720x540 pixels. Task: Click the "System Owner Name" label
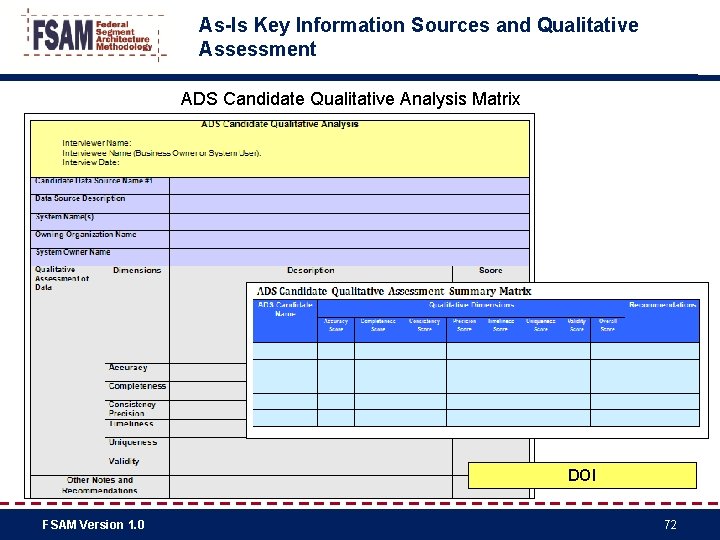pyautogui.click(x=73, y=252)
